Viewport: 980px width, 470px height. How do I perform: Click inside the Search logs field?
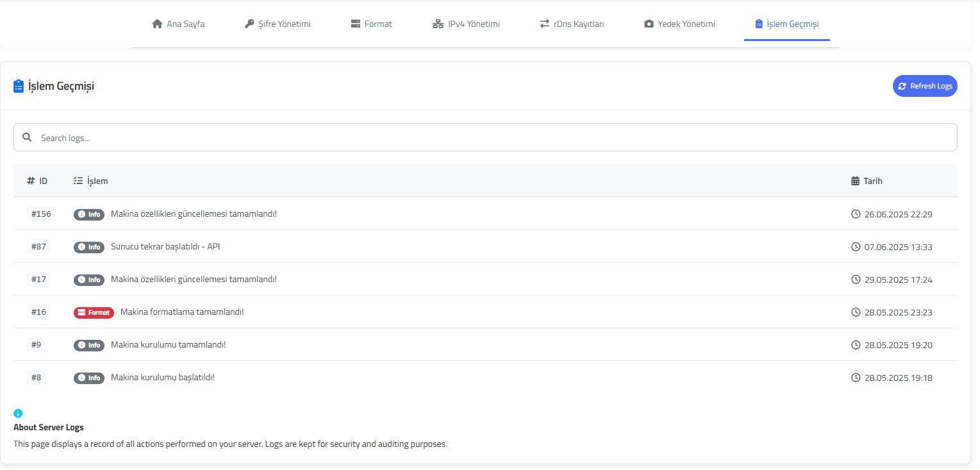point(487,137)
